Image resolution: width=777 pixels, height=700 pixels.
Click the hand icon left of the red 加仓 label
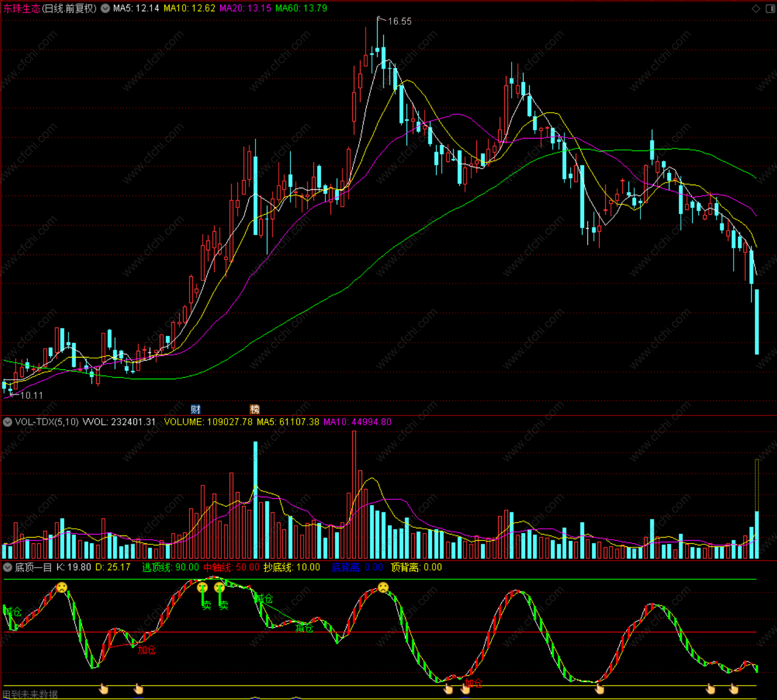point(448,689)
